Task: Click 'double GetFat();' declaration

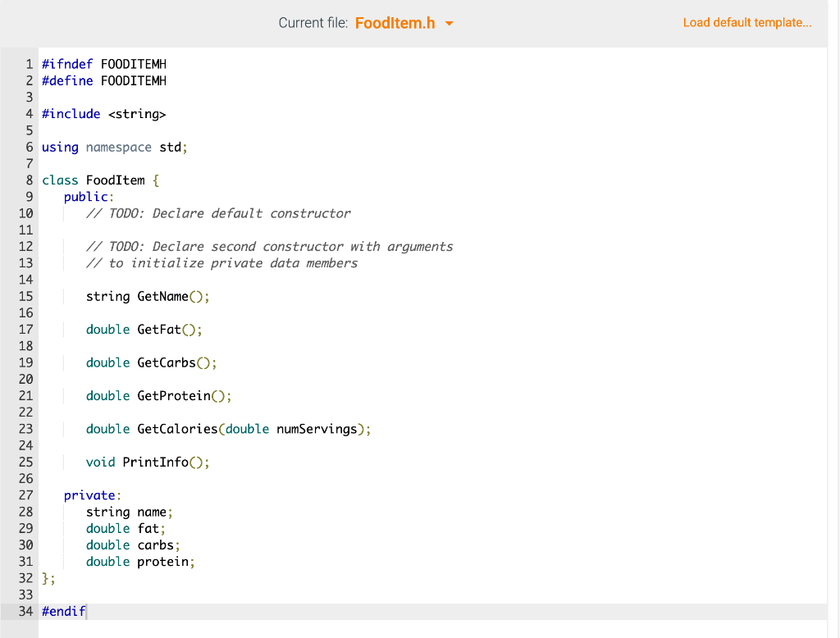Action: click(x=144, y=330)
